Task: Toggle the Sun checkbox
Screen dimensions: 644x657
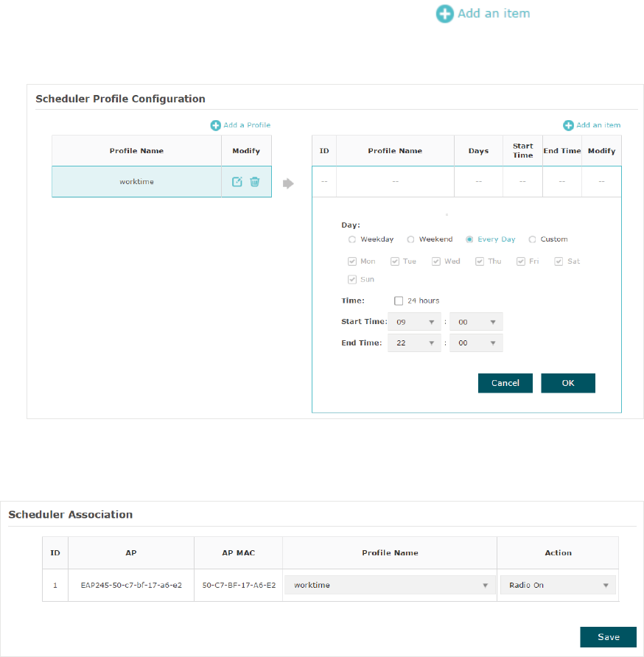Action: tap(351, 279)
